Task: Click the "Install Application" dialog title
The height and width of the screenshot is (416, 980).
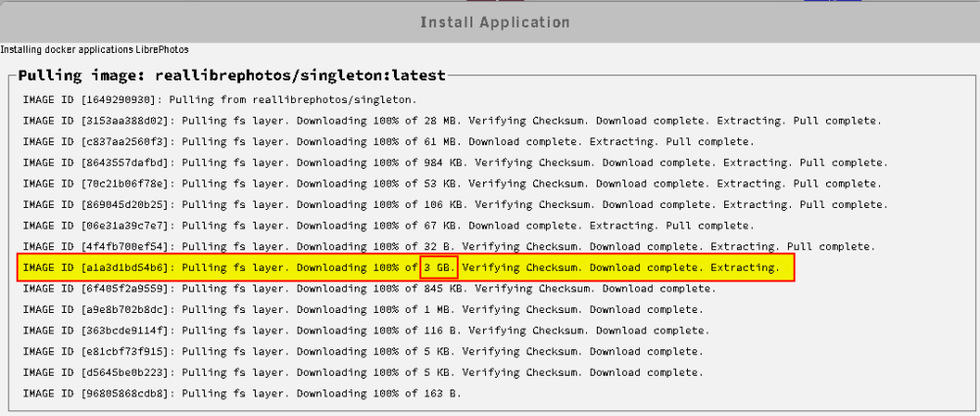Action: click(x=494, y=23)
